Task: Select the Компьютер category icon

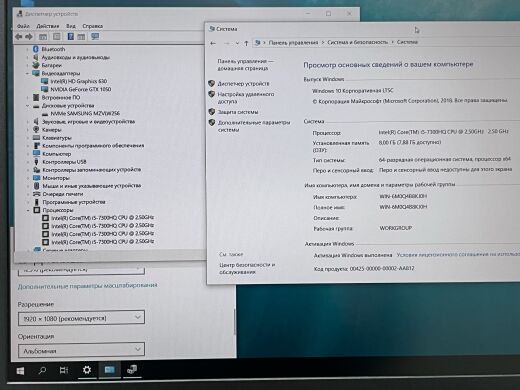Action: [36, 153]
